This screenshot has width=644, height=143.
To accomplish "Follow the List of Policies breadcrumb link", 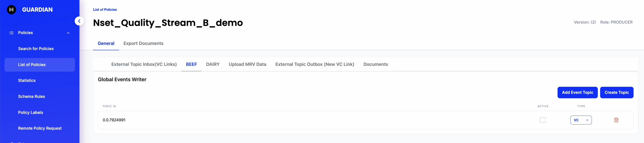I will (x=105, y=9).
